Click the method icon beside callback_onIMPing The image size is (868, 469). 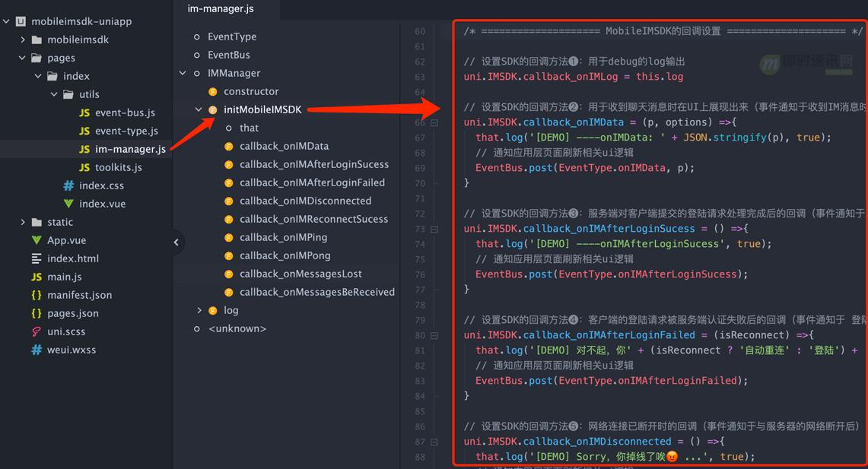pos(229,237)
